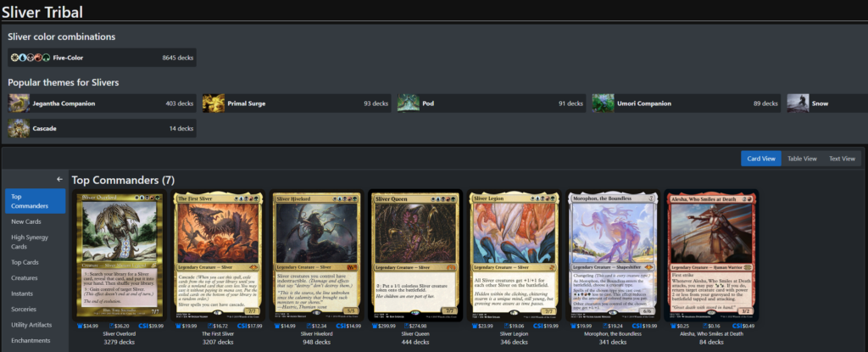868x352 pixels.
Task: Click the Primal Surge theme icon
Action: pos(213,103)
